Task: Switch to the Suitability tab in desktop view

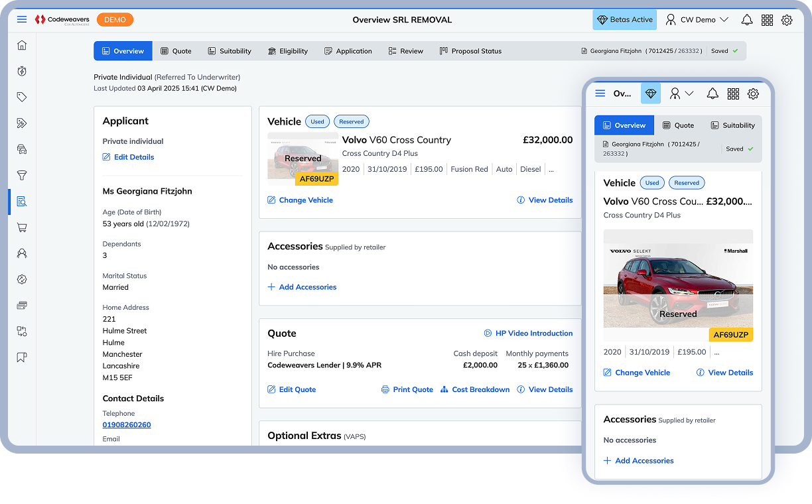Action: (x=230, y=51)
